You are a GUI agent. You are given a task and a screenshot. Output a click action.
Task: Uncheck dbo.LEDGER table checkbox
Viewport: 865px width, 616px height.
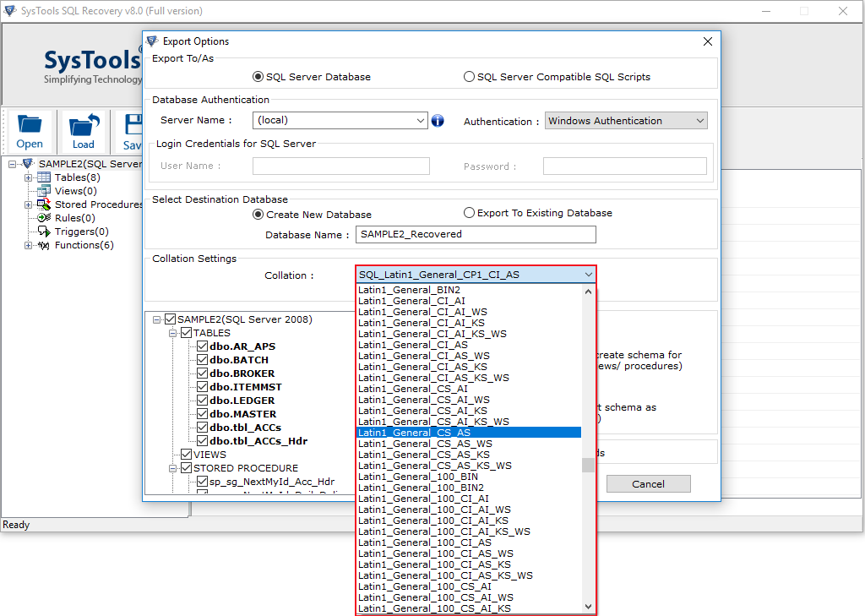[x=203, y=401]
